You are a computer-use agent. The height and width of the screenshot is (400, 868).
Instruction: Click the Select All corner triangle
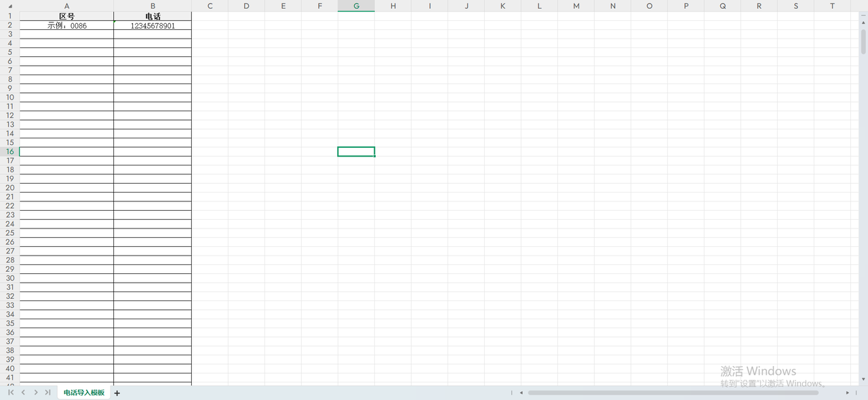tap(9, 6)
